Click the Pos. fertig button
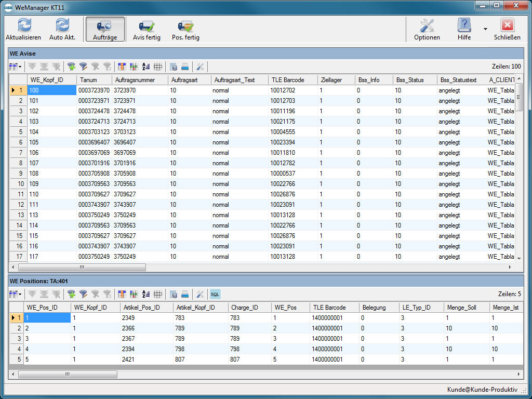This screenshot has height=399, width=532. 185,30
